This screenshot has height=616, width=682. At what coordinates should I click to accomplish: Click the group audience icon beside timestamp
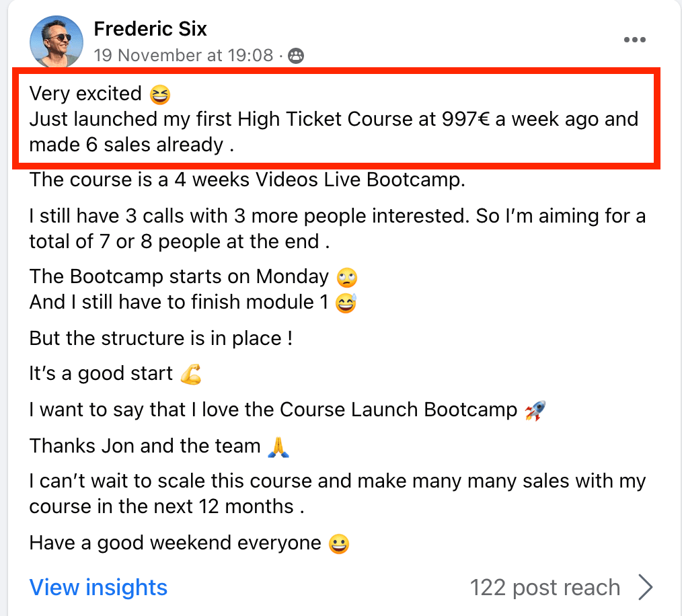pyautogui.click(x=295, y=56)
